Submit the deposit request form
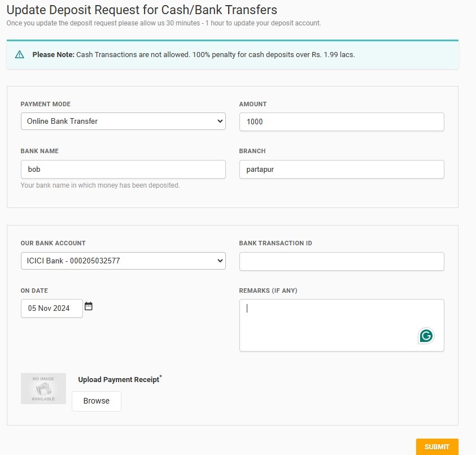476x455 pixels. [436, 447]
